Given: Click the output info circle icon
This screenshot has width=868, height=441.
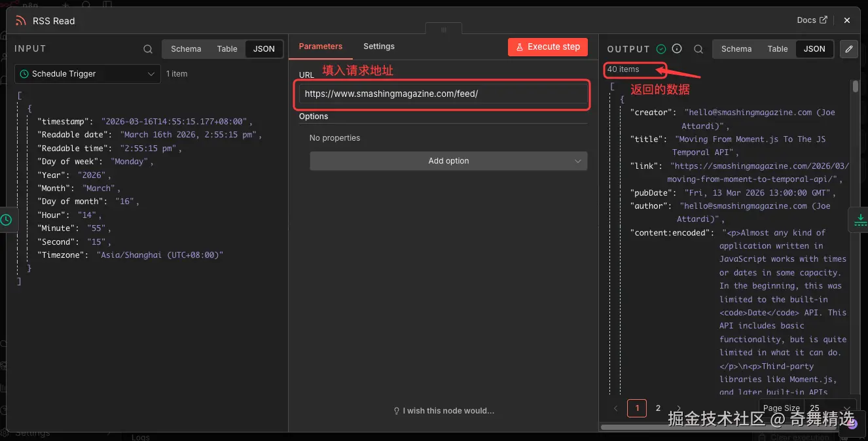Looking at the screenshot, I should tap(677, 49).
